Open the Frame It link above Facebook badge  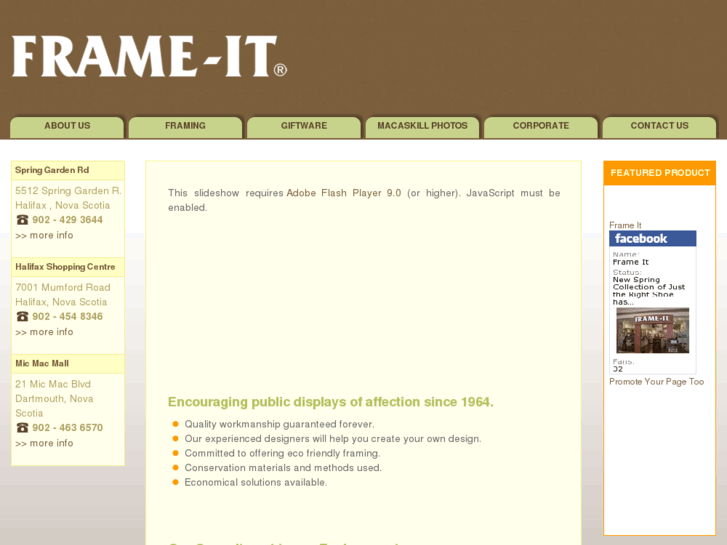tap(625, 225)
